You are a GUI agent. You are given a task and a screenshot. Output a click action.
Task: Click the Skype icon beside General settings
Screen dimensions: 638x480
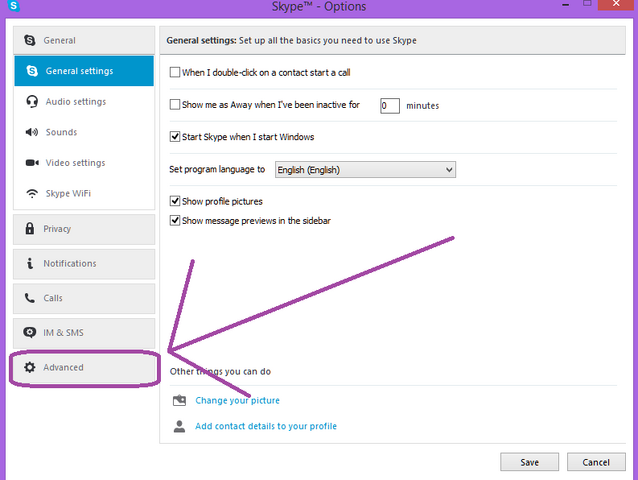pyautogui.click(x=32, y=71)
